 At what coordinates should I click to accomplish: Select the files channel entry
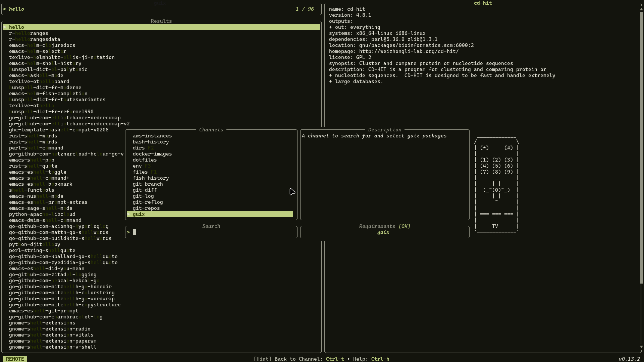pyautogui.click(x=140, y=172)
